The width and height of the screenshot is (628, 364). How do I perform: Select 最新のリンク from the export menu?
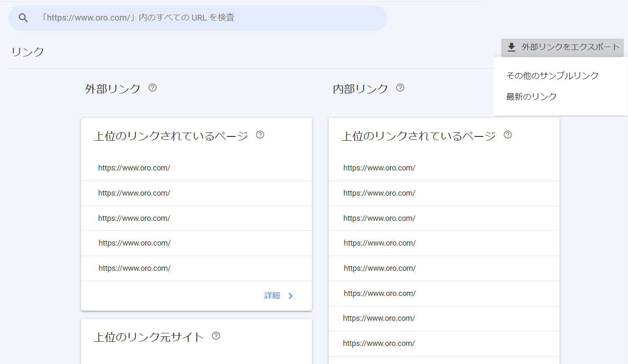click(x=531, y=97)
